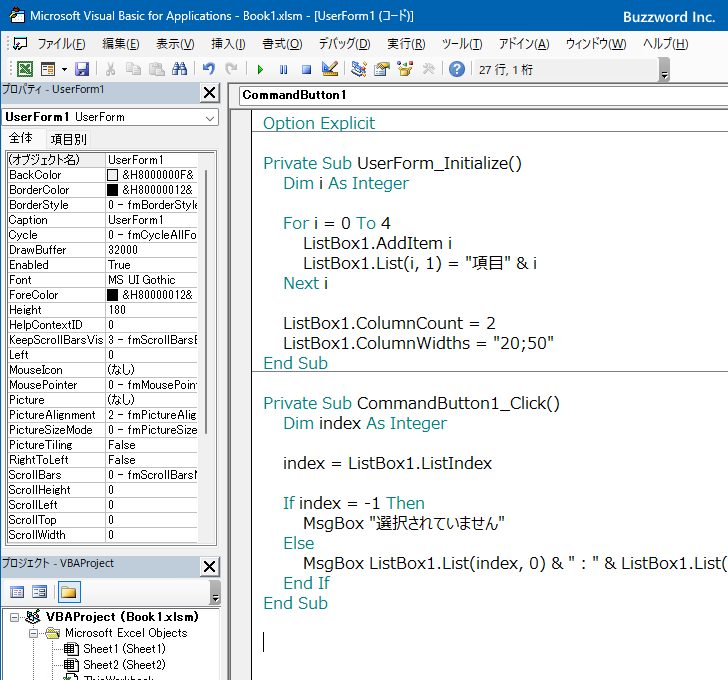
Task: Open the 実行(R) menu
Action: coord(406,44)
